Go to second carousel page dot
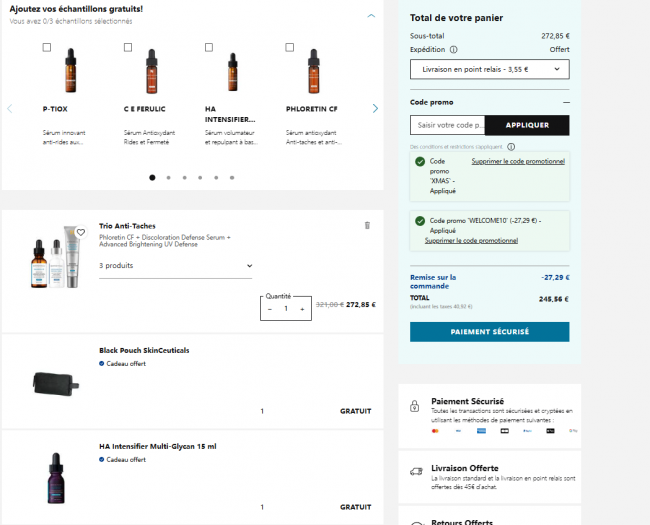Viewport: 650px width, 525px height. [x=168, y=177]
